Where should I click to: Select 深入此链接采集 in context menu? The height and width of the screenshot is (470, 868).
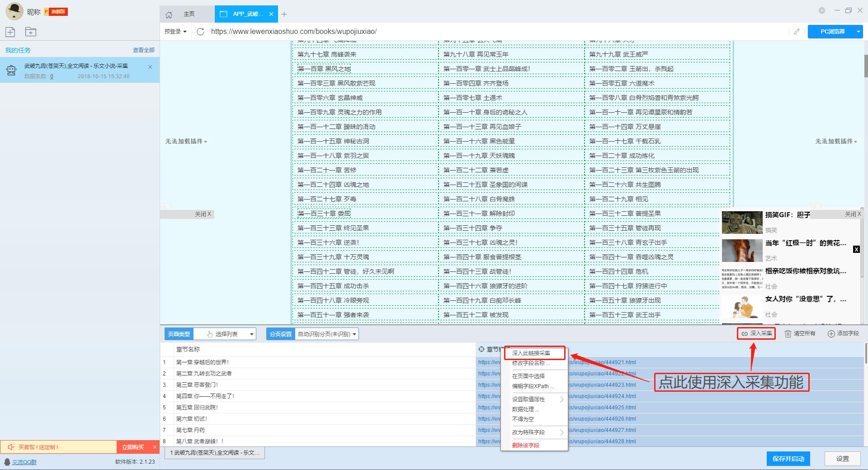pyautogui.click(x=531, y=353)
